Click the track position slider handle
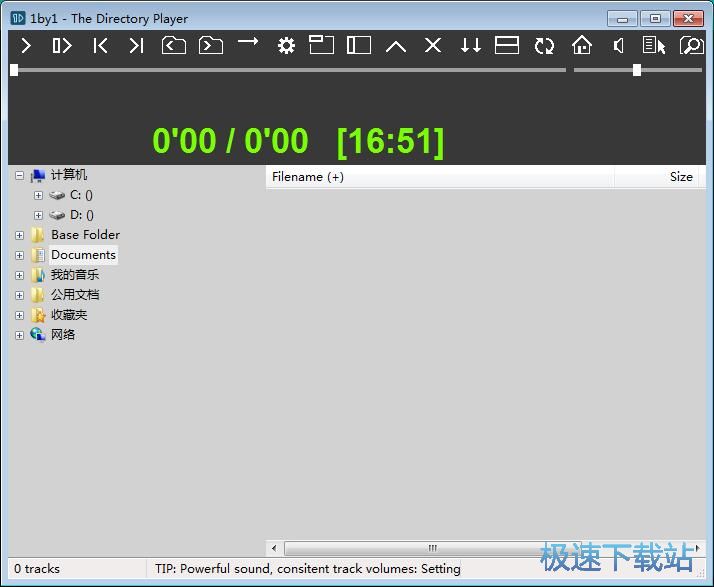714x587 pixels. 14,70
